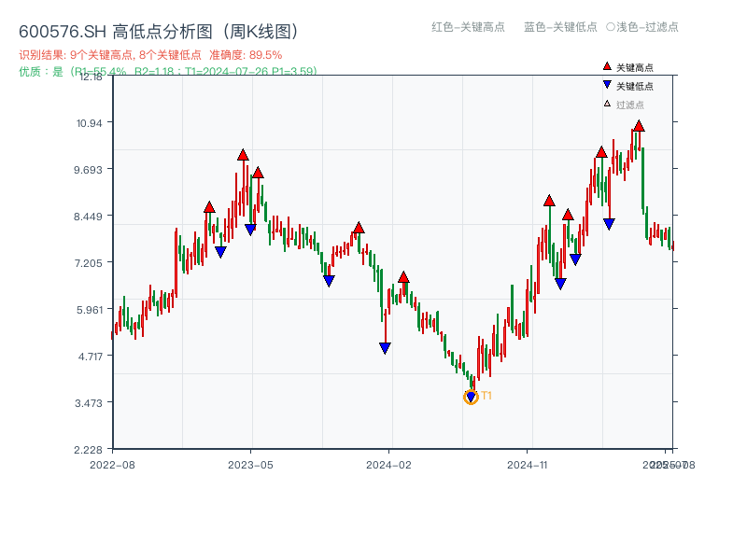Click the 2022-08 x-axis date label
This screenshot has width=747, height=560.
point(112,465)
